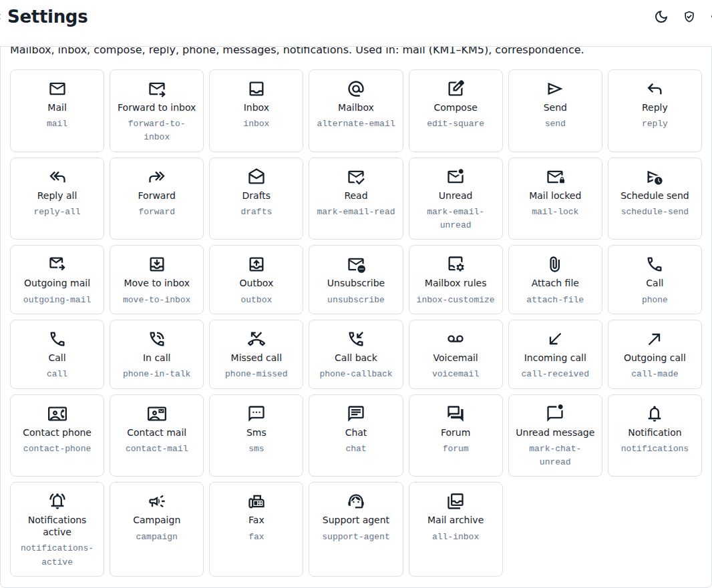Pick the Mailbox rules icon
This screenshot has width=712, height=588.
point(456,264)
